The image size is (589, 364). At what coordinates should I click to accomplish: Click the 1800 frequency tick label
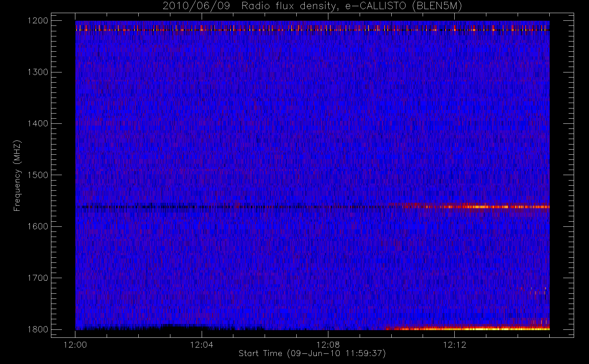point(38,329)
